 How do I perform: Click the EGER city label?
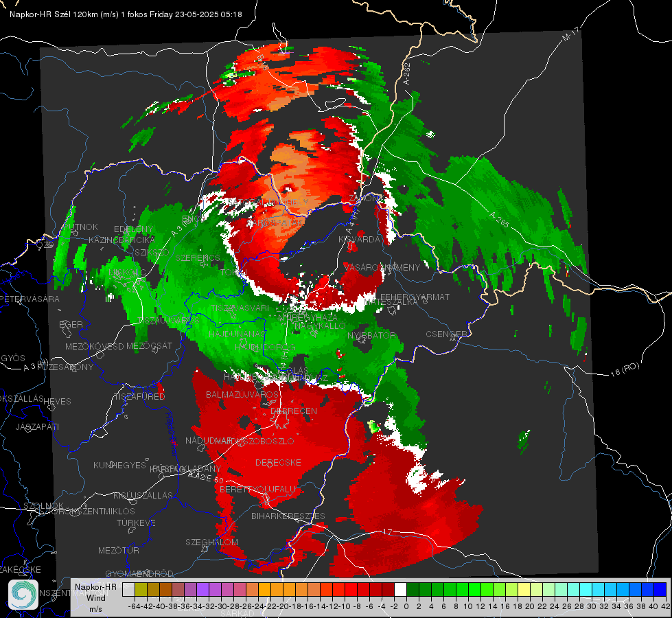click(x=71, y=324)
